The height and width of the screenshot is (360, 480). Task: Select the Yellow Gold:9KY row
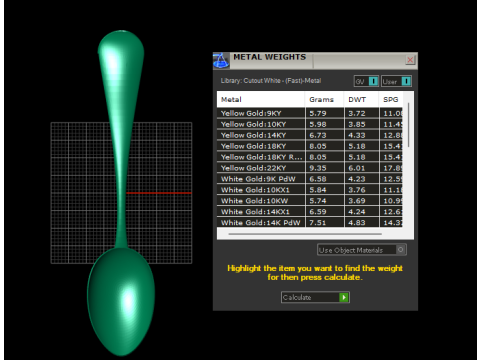click(310, 113)
